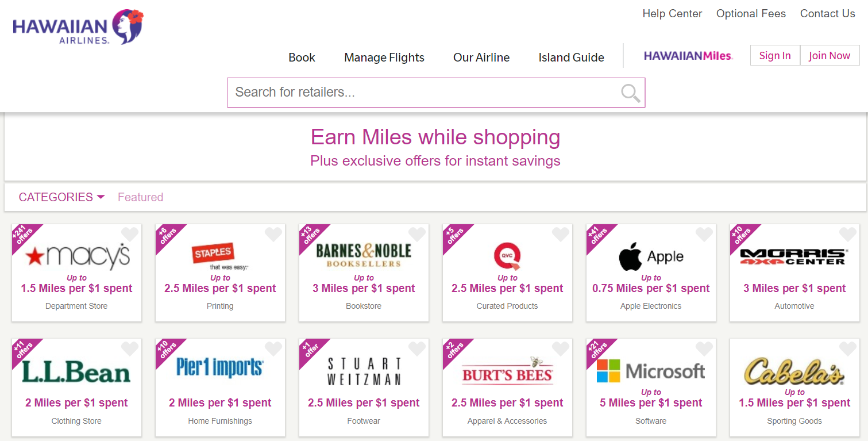Focus the Search for retailers field
868x441 pixels.
(x=436, y=93)
